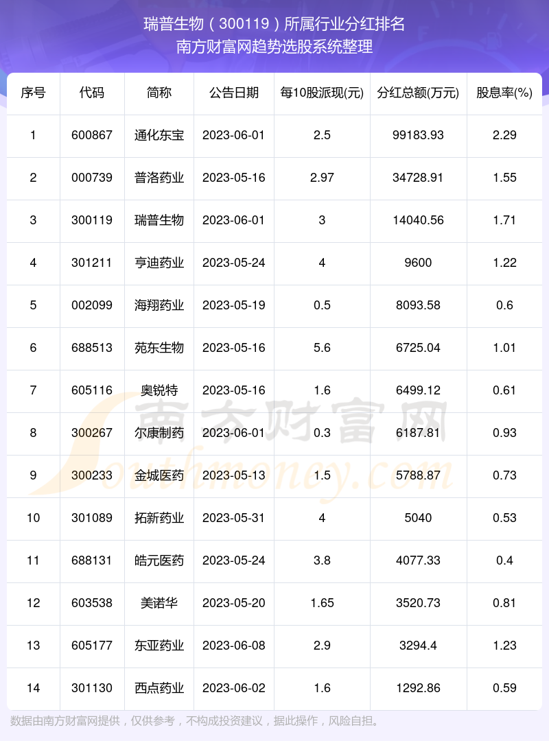This screenshot has width=549, height=756.
Task: Select stock code 000739
Action: coord(92,178)
